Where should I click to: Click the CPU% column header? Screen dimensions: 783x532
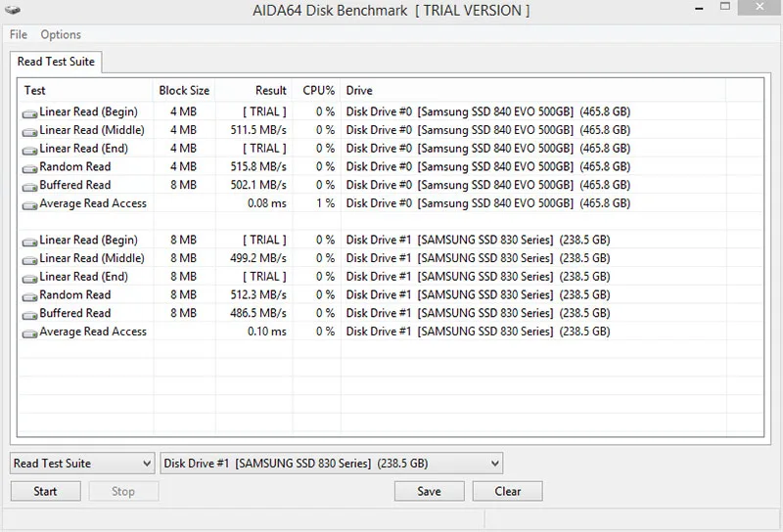(318, 90)
